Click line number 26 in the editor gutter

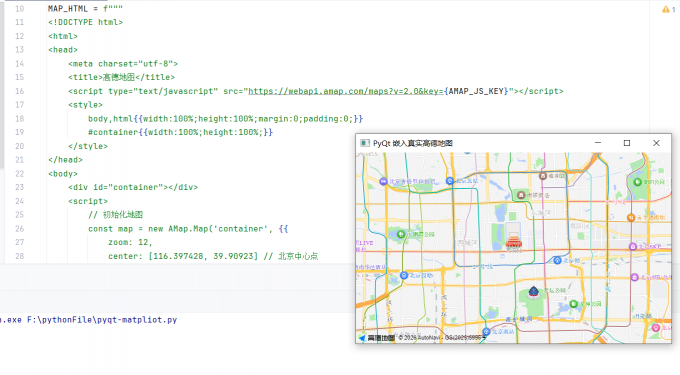(x=20, y=229)
